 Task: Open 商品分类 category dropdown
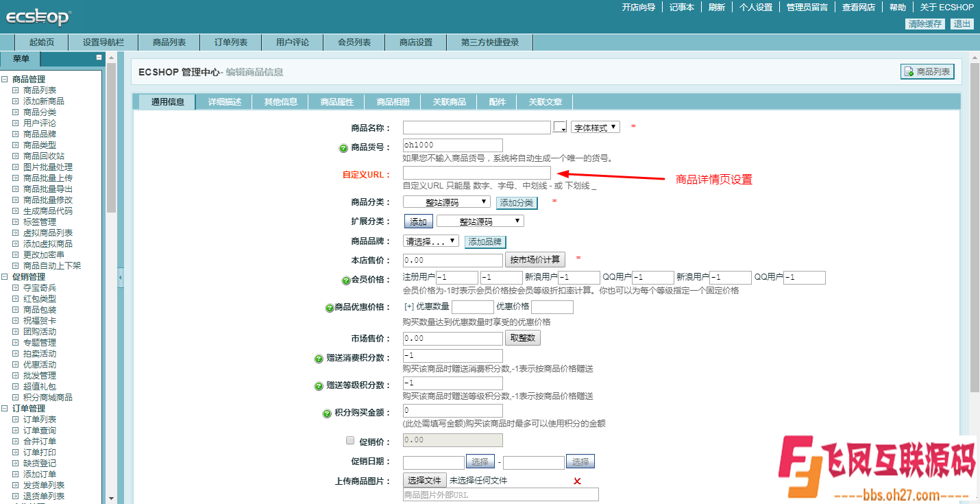[447, 202]
